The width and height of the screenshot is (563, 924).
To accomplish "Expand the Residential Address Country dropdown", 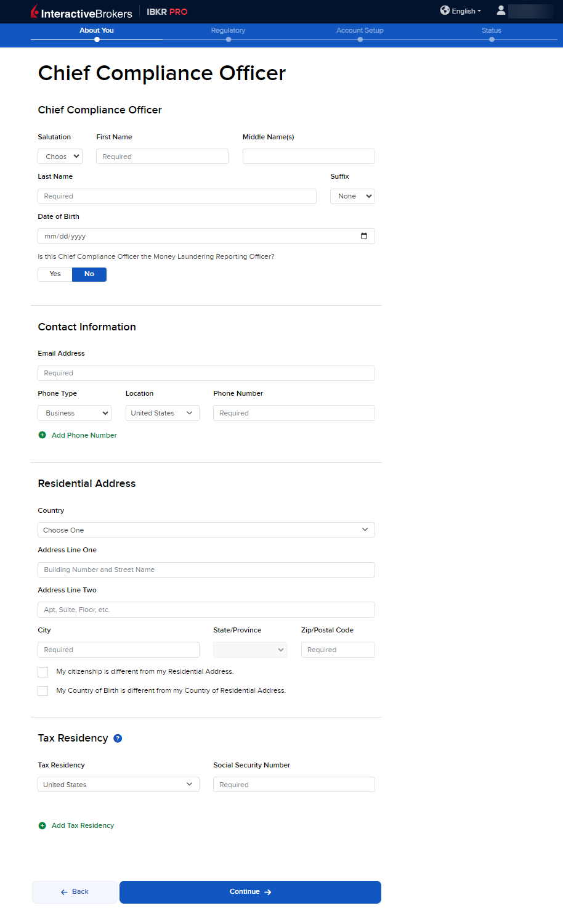I will point(206,530).
